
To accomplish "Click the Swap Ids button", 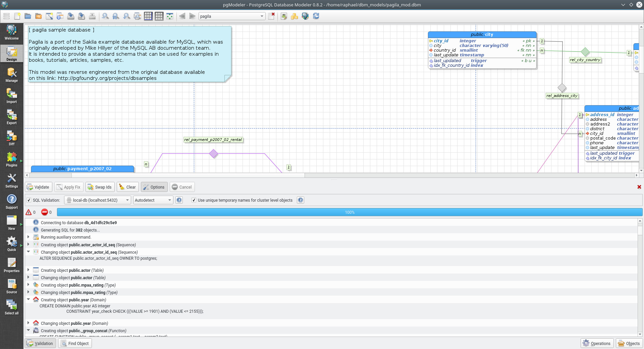I will (x=100, y=187).
